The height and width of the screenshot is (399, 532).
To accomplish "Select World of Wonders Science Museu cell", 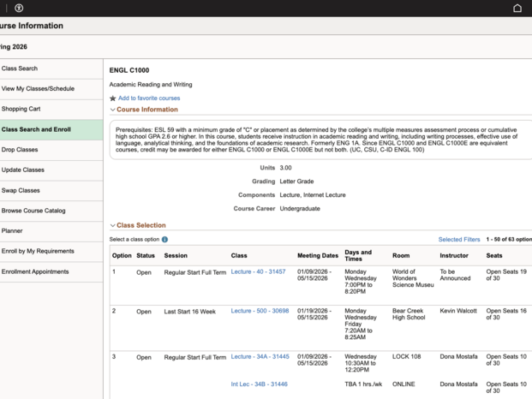I will coord(413,278).
